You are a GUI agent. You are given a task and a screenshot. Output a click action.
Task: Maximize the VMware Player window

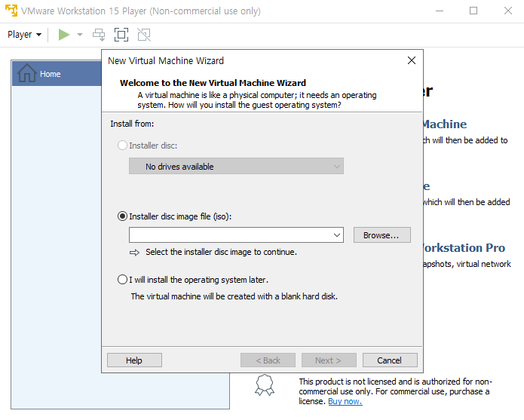473,11
